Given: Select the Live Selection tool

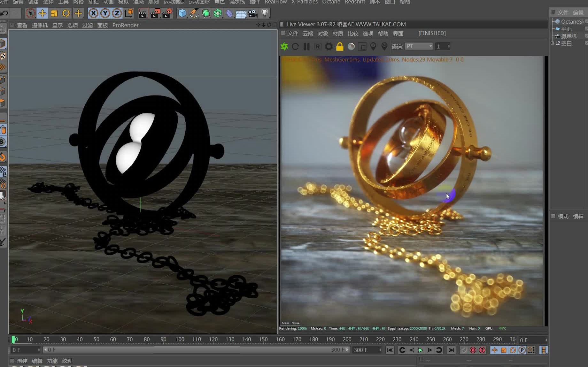Looking at the screenshot, I should coord(30,13).
